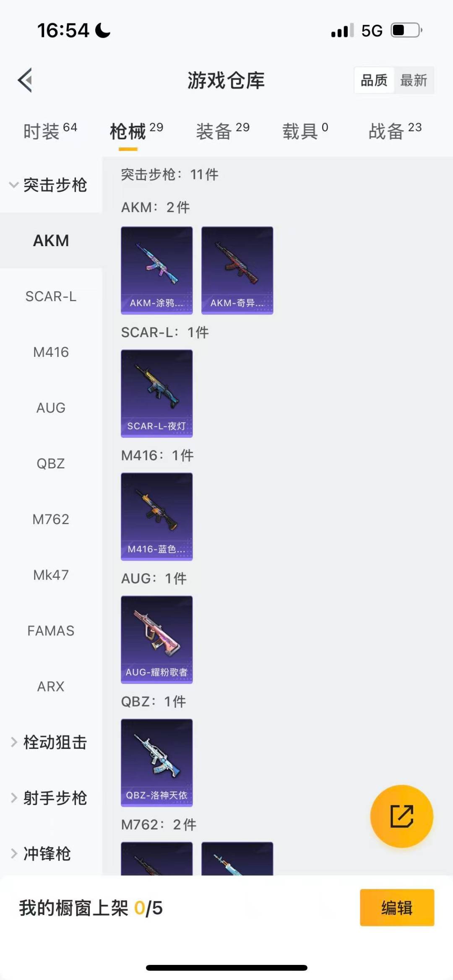Switch to the 装备 tab
This screenshot has width=453, height=980.
point(222,131)
